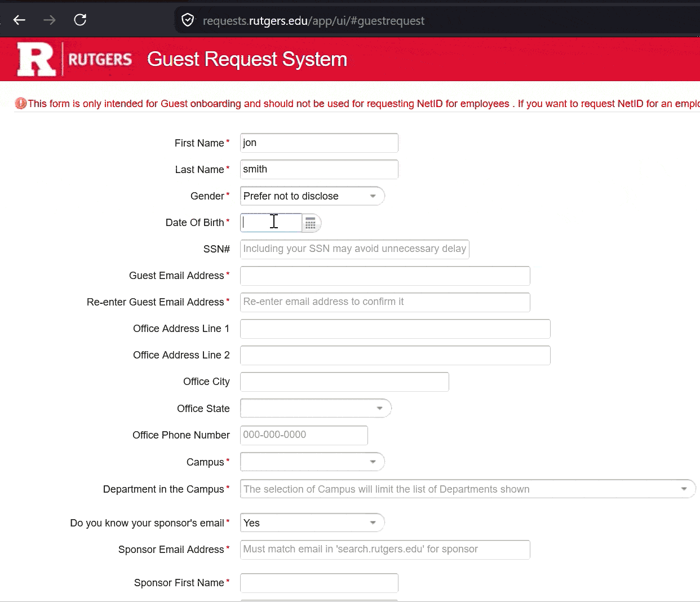The image size is (700, 602).
Task: Click the SSN# input field
Action: pos(354,249)
